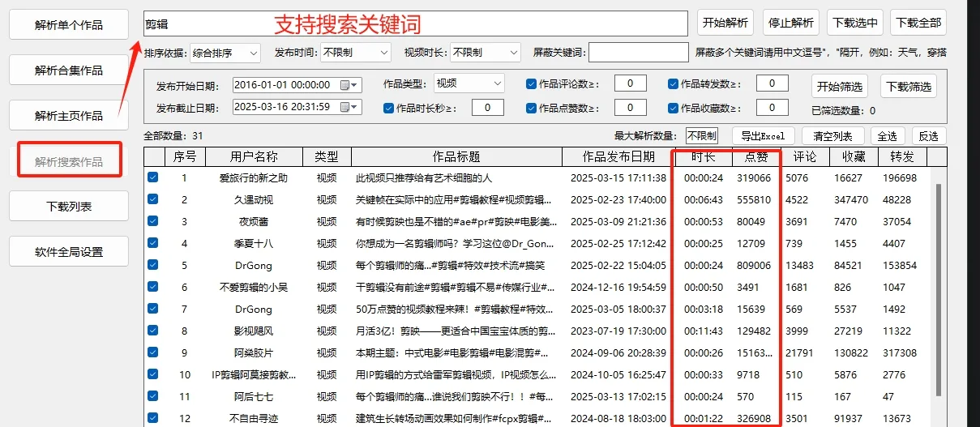The height and width of the screenshot is (427, 980).
Task: Open the 下载列表 sidebar section
Action: 69,206
